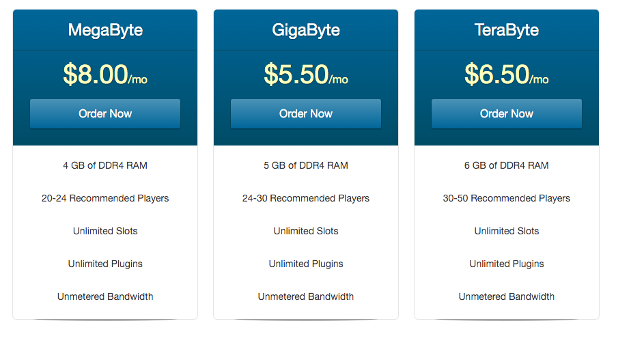Click Unlimited Slots in the MegaByte card
The width and height of the screenshot is (644, 360).
coord(105,231)
